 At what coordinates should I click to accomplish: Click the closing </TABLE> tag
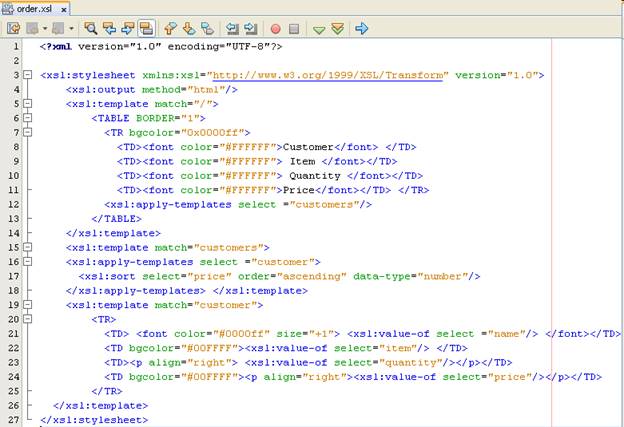(116, 219)
